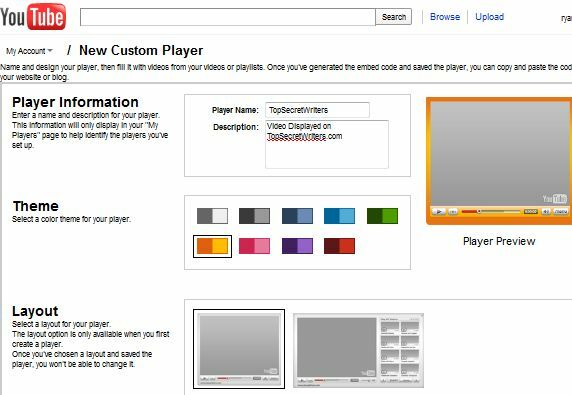The image size is (572, 395).
Task: Click play button in Player Preview
Action: [439, 211]
